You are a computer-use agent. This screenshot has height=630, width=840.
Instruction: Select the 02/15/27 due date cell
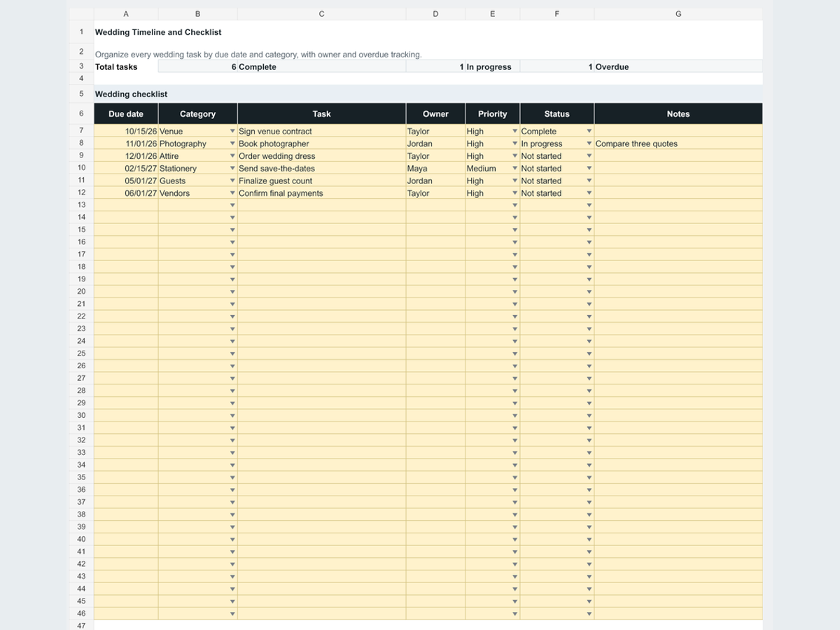click(x=126, y=169)
